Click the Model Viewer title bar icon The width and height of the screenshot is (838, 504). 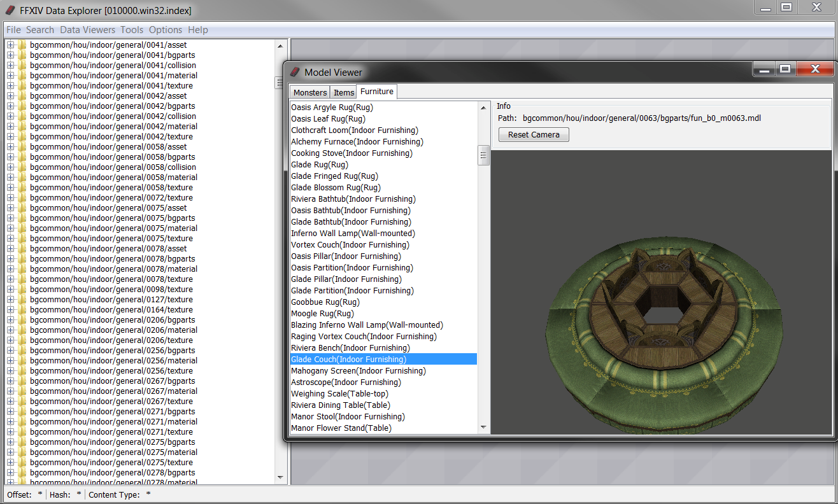click(295, 72)
